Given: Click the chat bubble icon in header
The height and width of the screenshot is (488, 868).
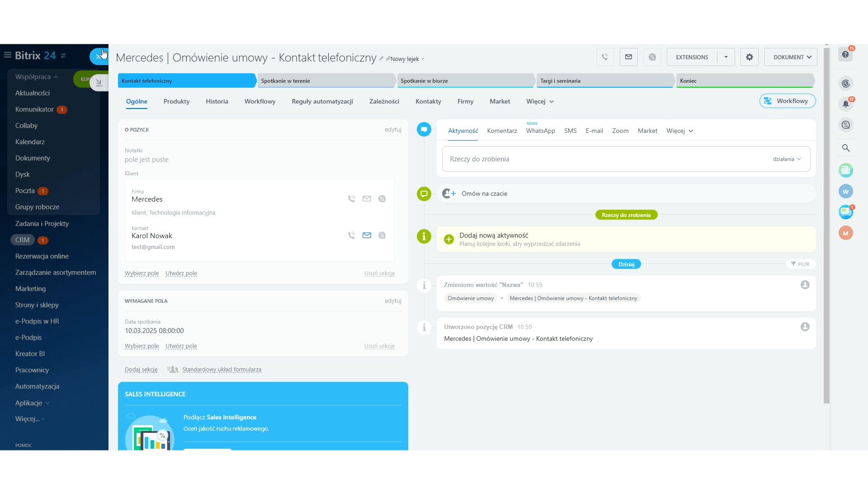Looking at the screenshot, I should point(652,57).
